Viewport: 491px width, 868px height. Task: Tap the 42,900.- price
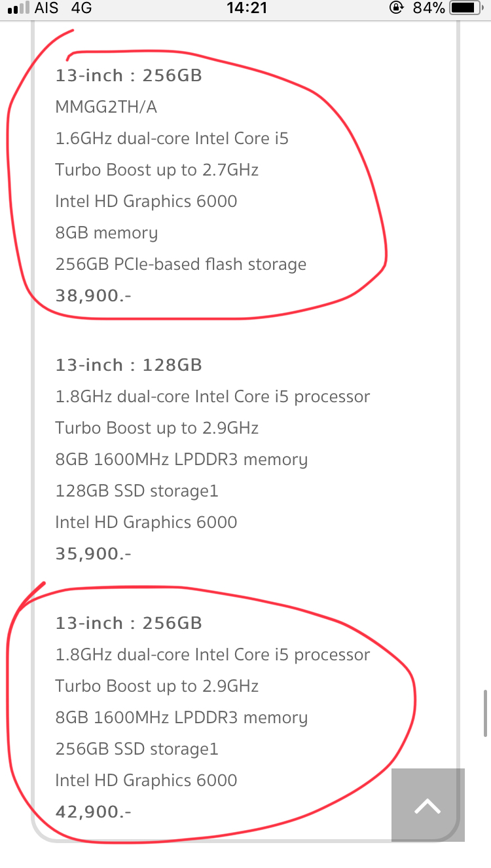(x=93, y=812)
